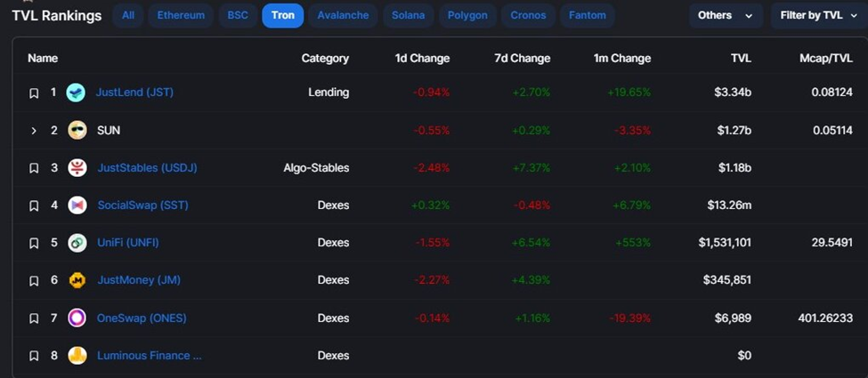Screen dimensions: 868x378
Task: Click the JustMoney logo icon
Action: coord(77,280)
